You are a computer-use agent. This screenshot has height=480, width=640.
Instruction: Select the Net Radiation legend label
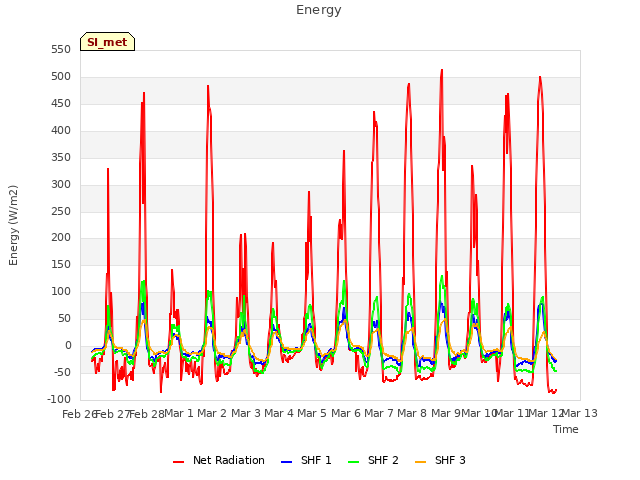coord(229,460)
